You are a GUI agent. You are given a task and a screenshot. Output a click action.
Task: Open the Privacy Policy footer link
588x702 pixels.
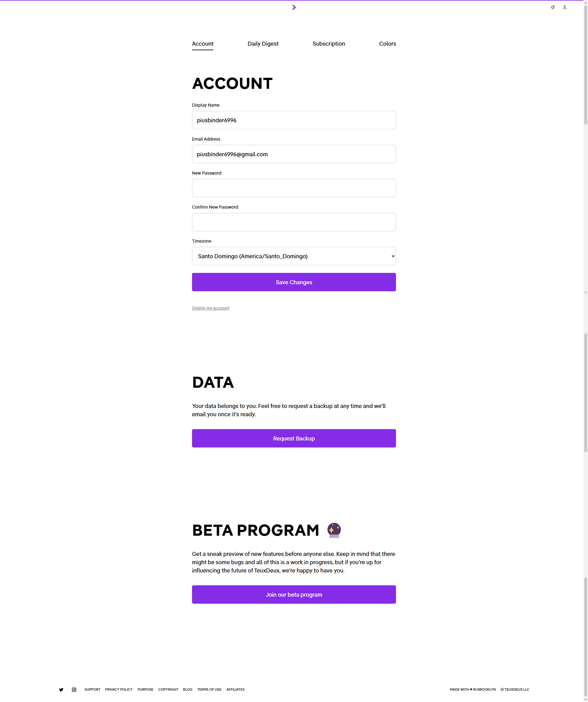pos(119,690)
